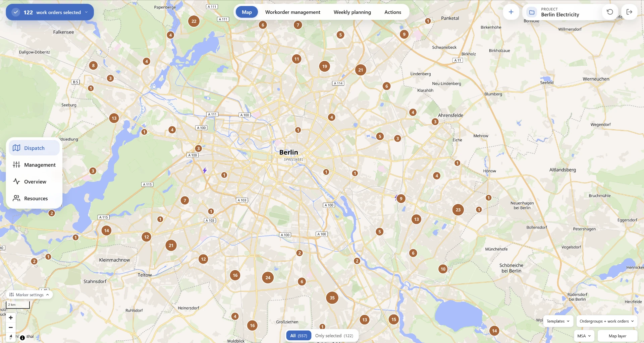Select the cluster marker near Ahrensfelde showing 3
Image resolution: width=644 pixels, height=343 pixels.
[435, 122]
